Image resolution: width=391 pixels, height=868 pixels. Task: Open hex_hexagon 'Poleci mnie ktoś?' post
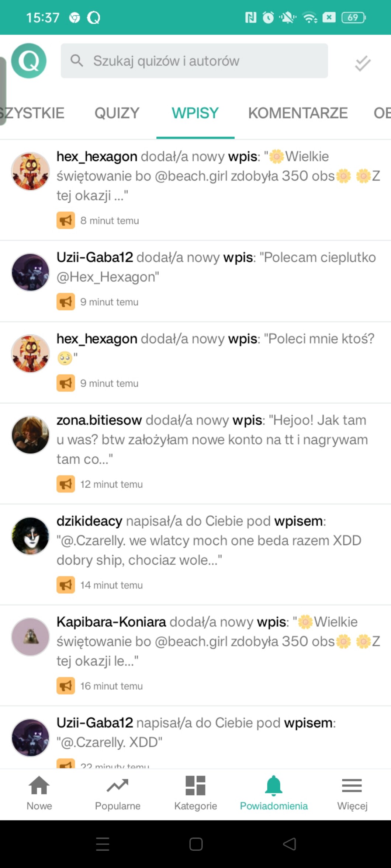195,363
